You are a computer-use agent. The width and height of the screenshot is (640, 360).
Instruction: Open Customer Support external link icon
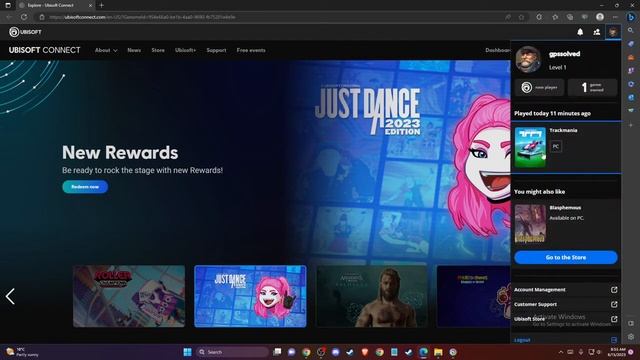tap(614, 304)
